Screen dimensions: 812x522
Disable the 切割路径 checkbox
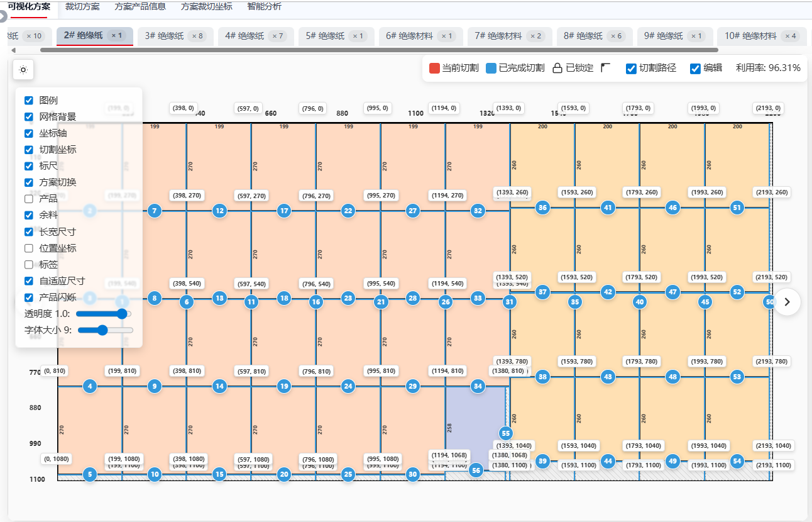632,69
